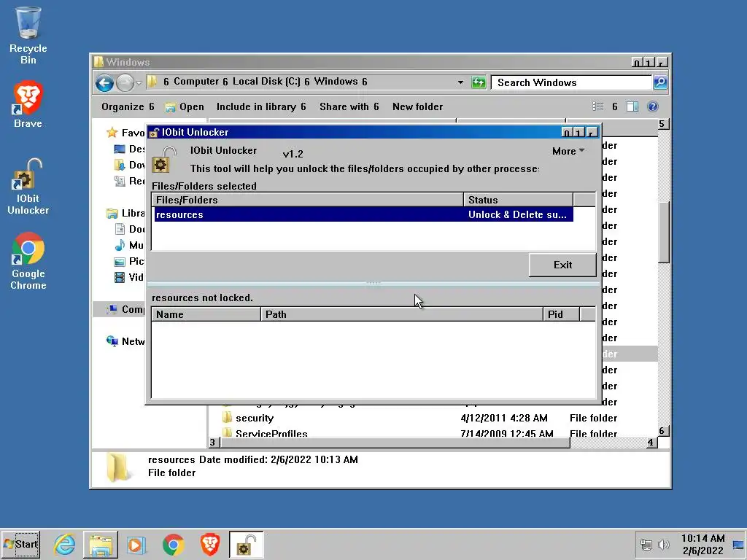Click Exit in IObit Unlocker
Image resolution: width=747 pixels, height=560 pixels.
(x=562, y=265)
